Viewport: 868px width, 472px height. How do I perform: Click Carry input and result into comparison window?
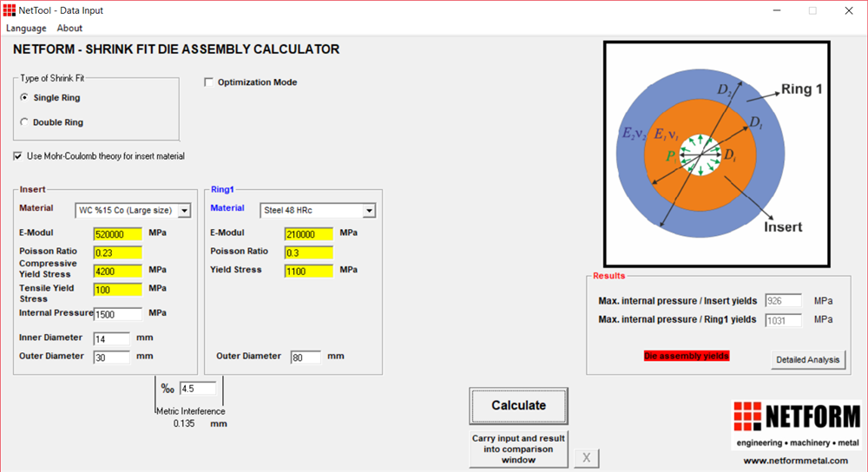518,449
